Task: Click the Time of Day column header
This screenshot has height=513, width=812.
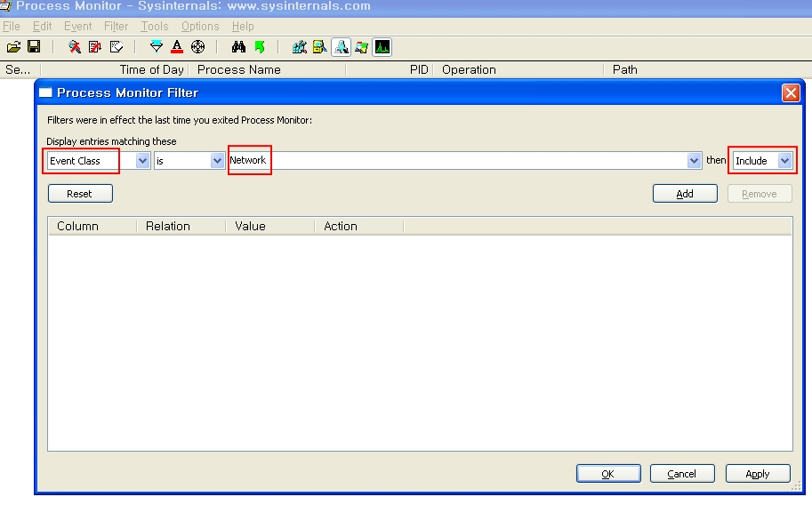Action: click(x=115, y=70)
